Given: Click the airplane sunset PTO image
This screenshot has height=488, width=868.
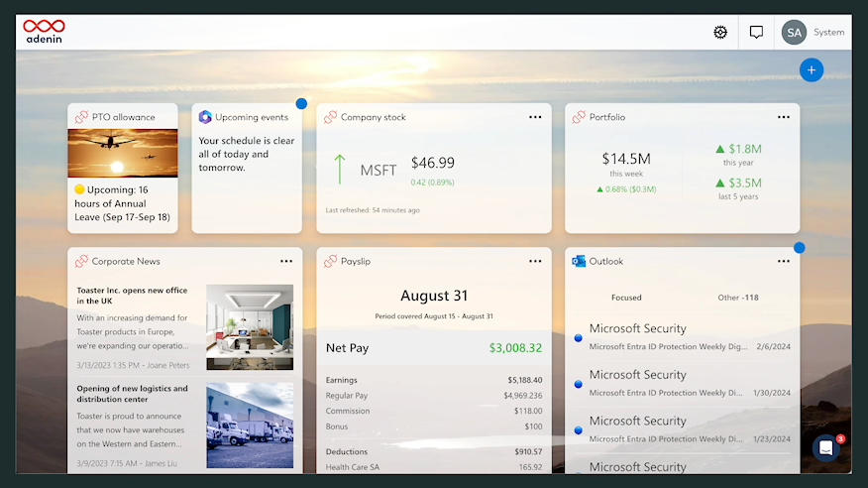Looking at the screenshot, I should 123,154.
